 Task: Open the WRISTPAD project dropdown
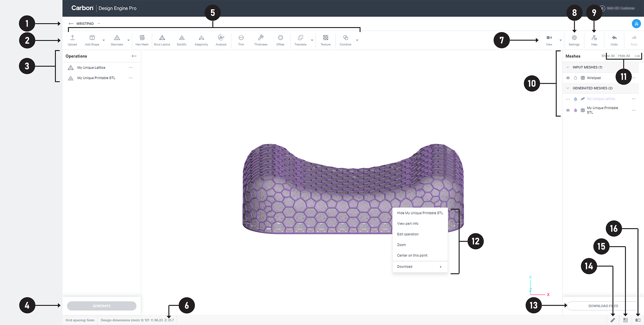[99, 23]
